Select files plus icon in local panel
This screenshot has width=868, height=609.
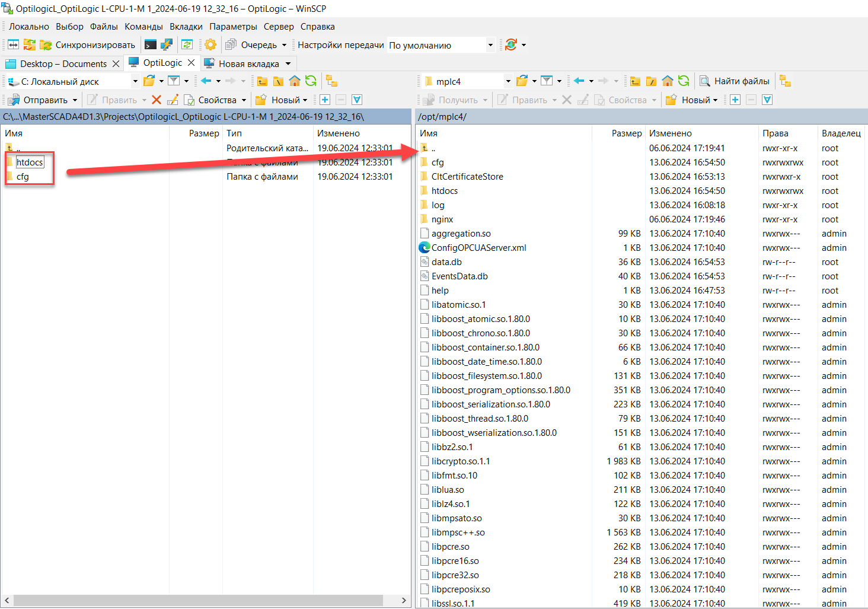tap(325, 100)
